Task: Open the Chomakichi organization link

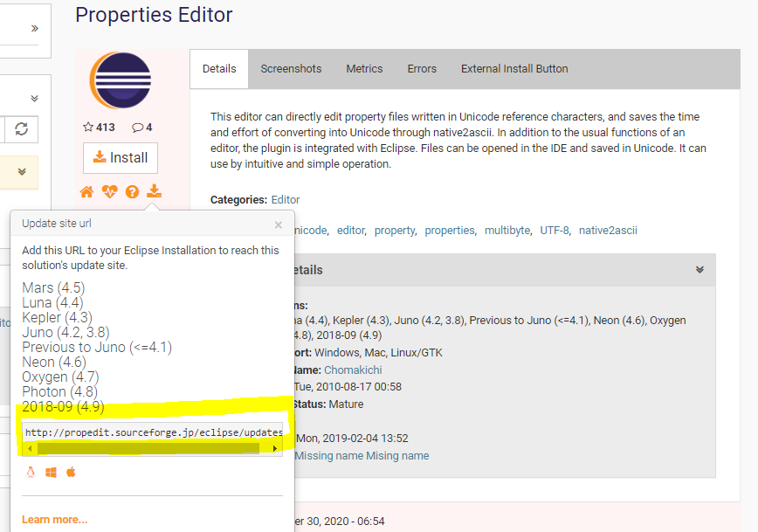Action: 353,370
